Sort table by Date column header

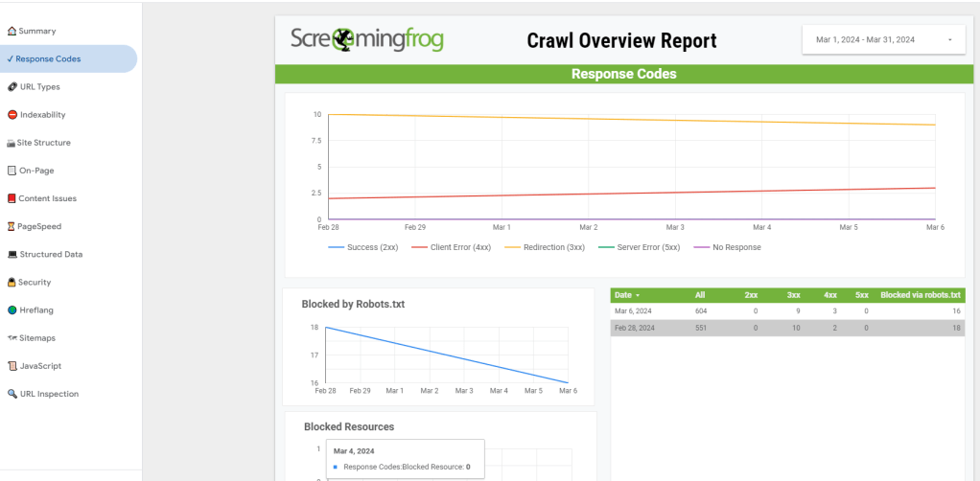627,295
